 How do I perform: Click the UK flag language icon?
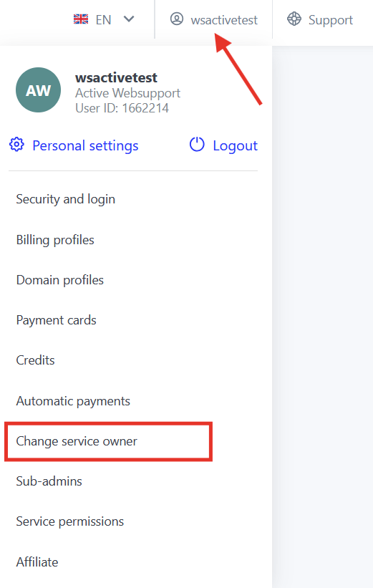[x=81, y=19]
